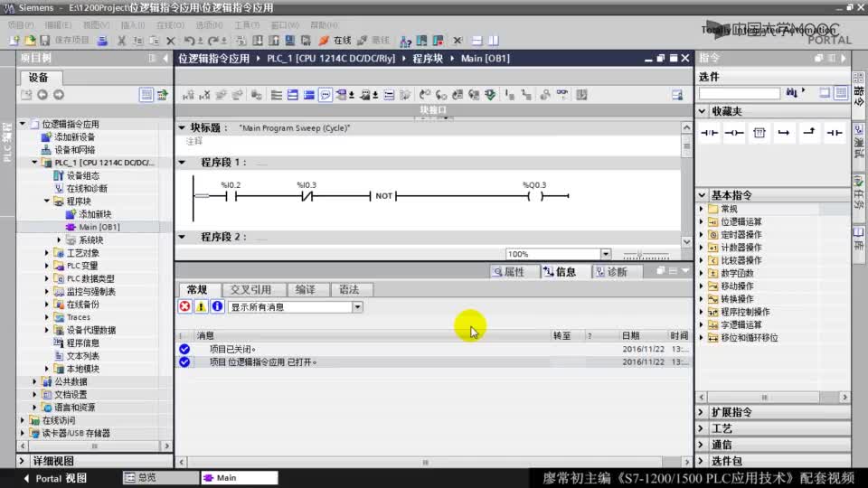
Task: Click the back arrow in project tree toolbar
Action: click(42, 95)
